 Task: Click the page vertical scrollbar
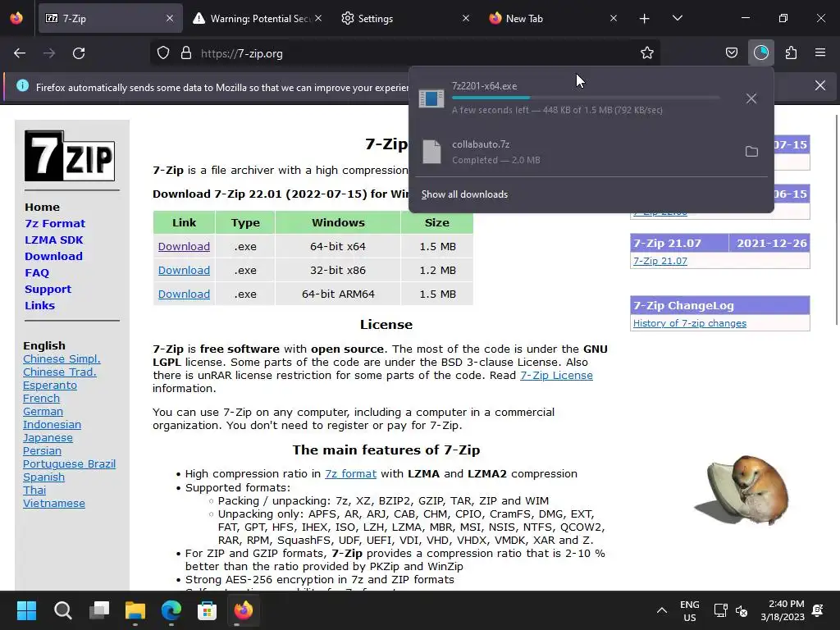point(836,220)
